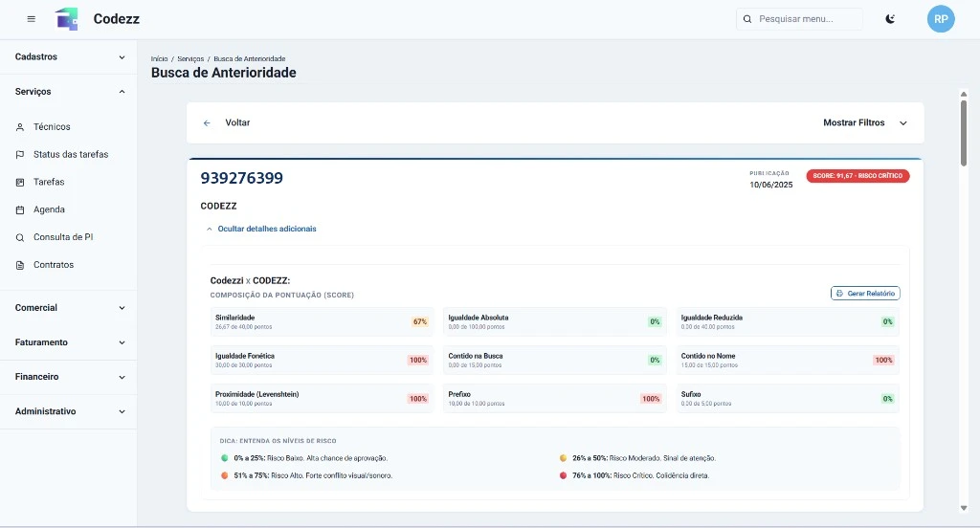Click Ocultar detalhes adicionais link

[267, 229]
